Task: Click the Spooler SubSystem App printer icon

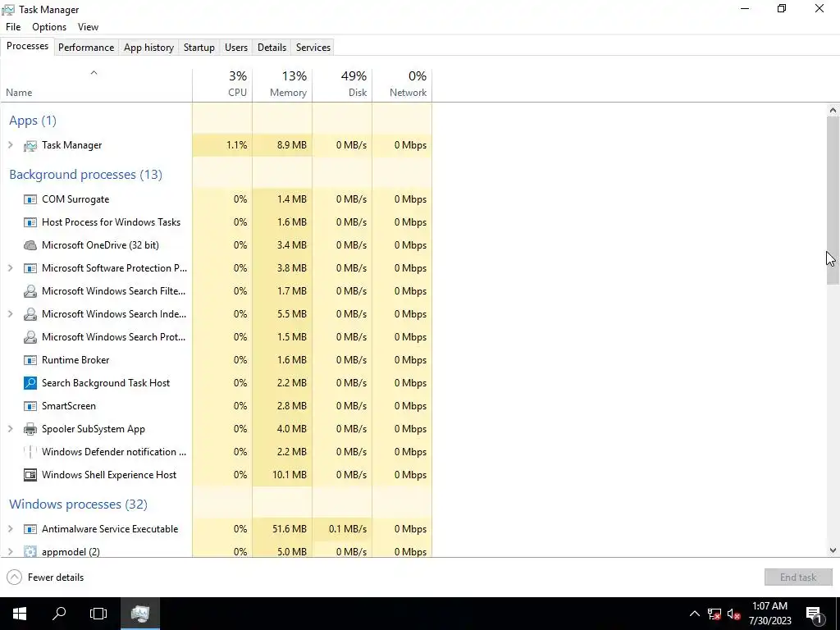Action: pos(30,429)
